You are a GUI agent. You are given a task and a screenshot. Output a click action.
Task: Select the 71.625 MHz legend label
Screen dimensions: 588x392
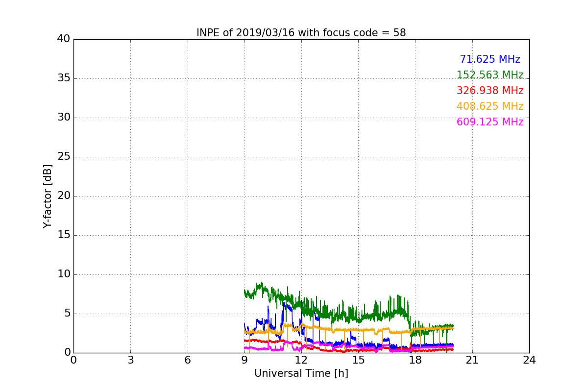tap(490, 59)
